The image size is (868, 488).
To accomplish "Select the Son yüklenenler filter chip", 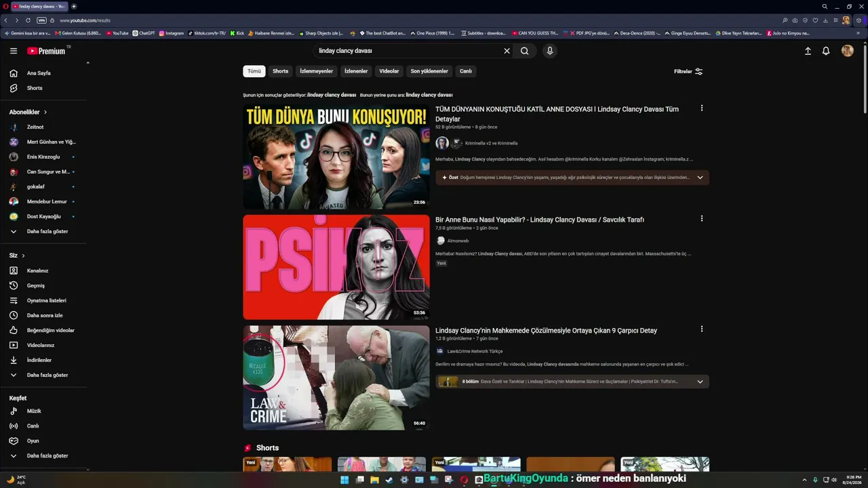I will pyautogui.click(x=429, y=71).
